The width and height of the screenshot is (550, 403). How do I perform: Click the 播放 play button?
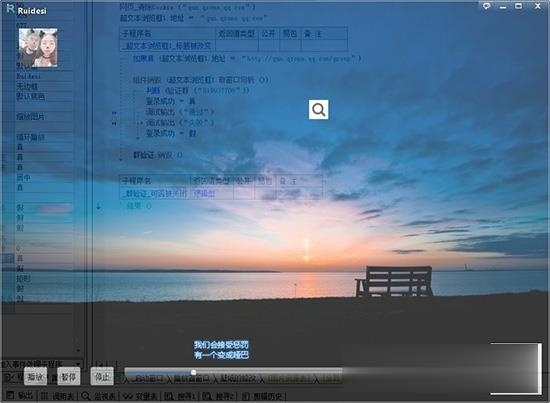click(x=35, y=376)
